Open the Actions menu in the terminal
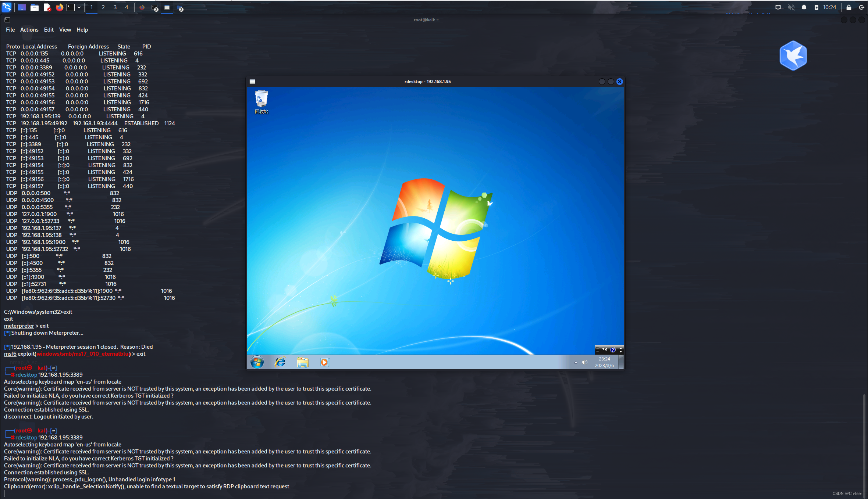Viewport: 868px width, 499px height. (x=29, y=30)
